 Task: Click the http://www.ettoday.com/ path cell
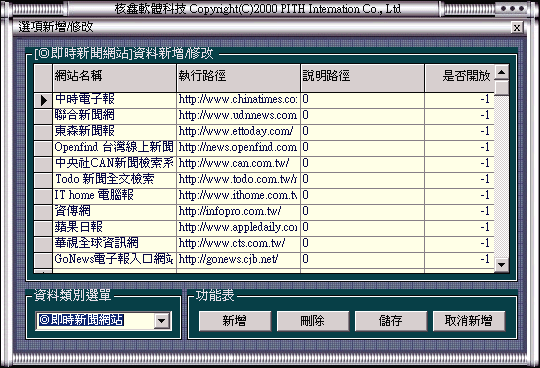[x=238, y=132]
